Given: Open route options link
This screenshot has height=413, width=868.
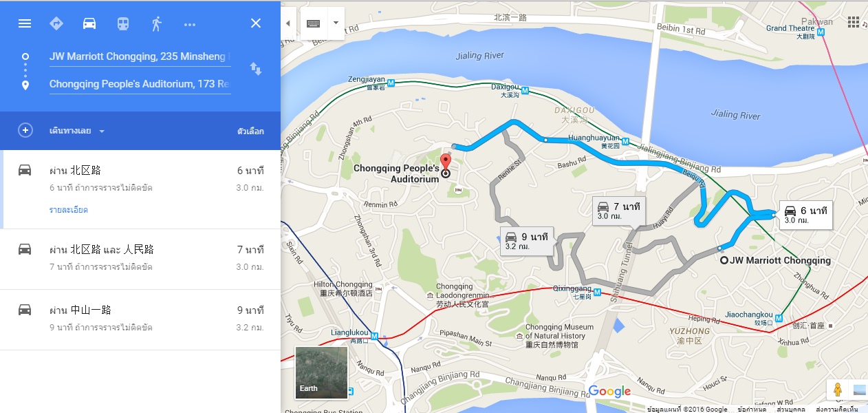Looking at the screenshot, I should click(250, 131).
